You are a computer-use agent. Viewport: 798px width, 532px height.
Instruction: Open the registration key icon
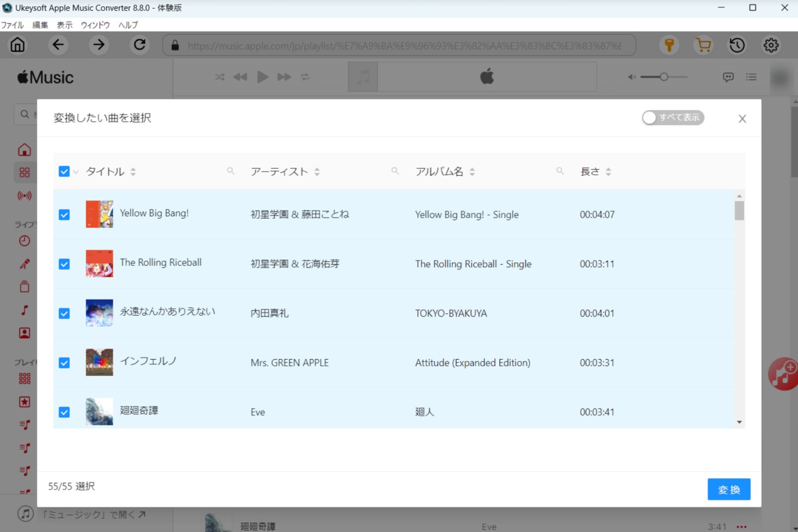tap(670, 45)
